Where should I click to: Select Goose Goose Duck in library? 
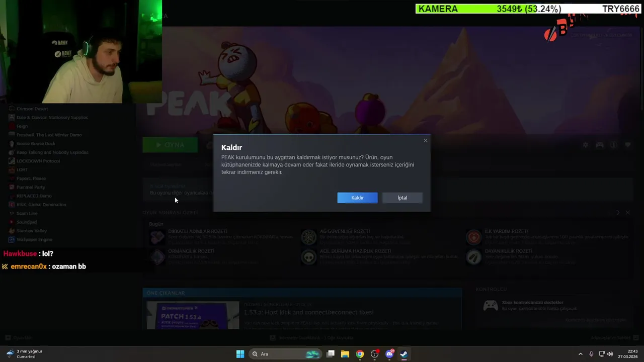36,143
